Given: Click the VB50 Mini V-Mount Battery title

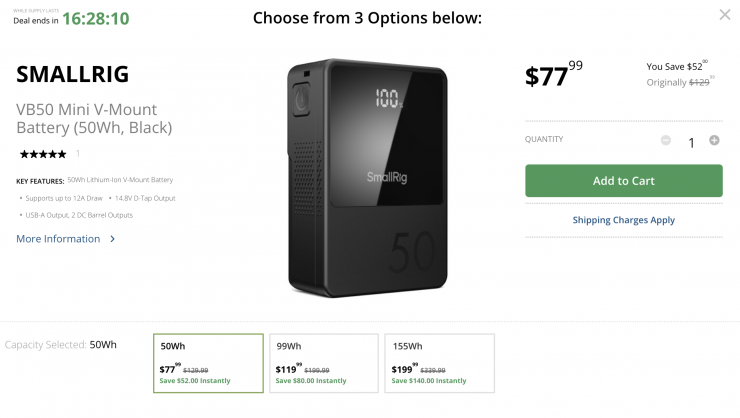Looking at the screenshot, I should pos(94,118).
